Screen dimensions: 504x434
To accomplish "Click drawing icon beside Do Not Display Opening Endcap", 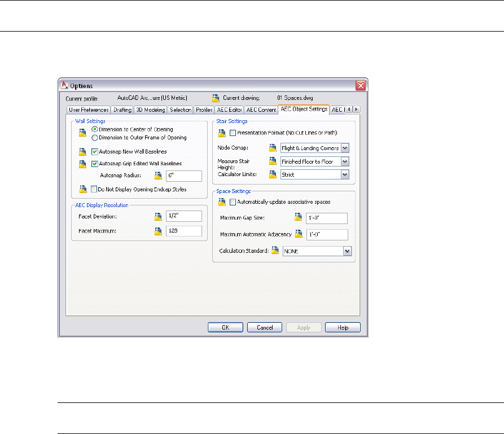I will click(x=83, y=189).
